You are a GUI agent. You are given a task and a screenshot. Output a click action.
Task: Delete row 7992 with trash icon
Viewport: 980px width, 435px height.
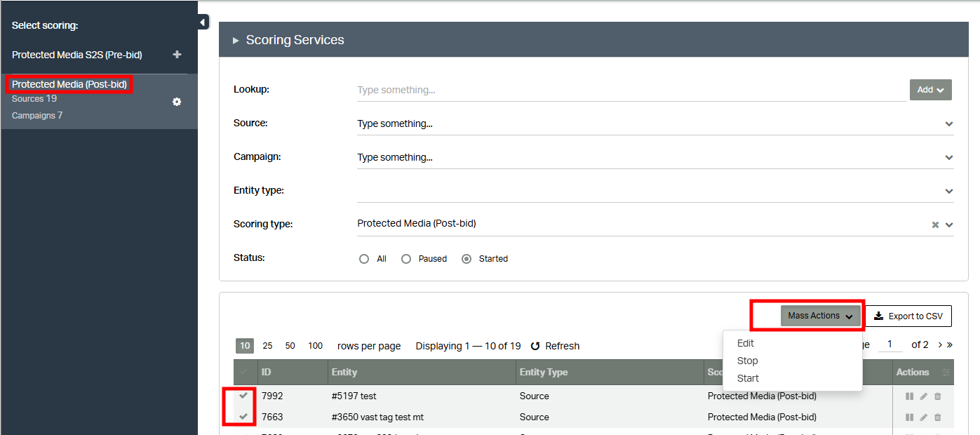coord(938,396)
